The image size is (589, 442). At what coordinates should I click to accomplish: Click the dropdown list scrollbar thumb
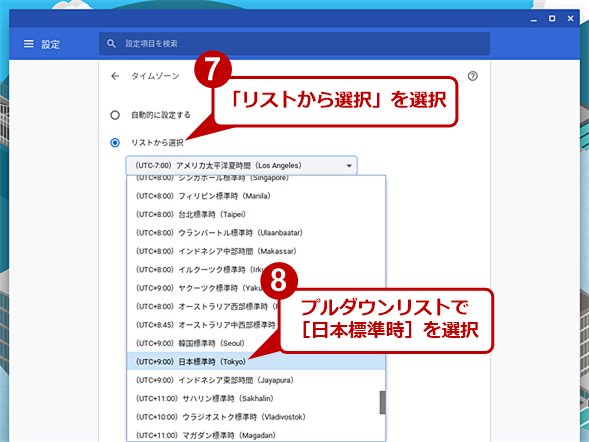[x=382, y=403]
